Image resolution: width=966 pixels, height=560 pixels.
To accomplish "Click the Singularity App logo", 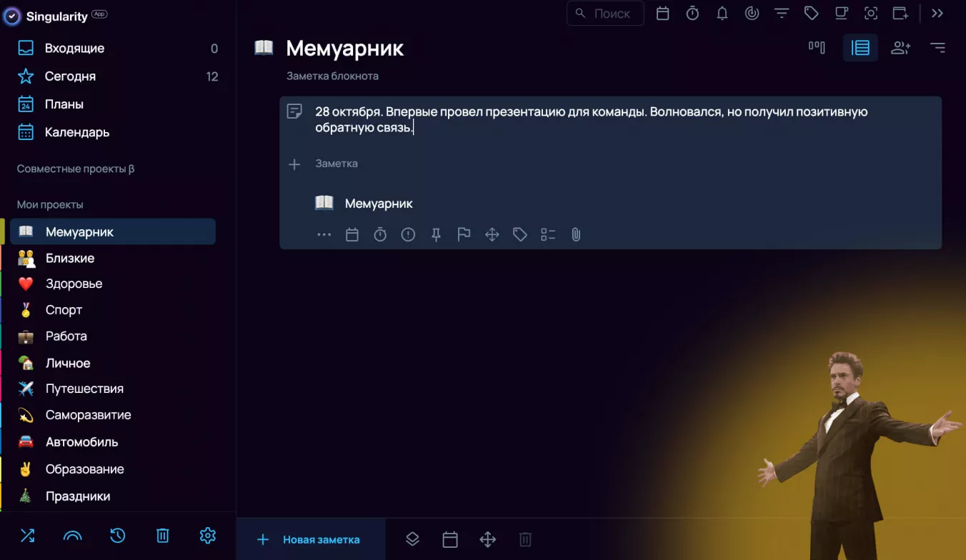I will click(56, 16).
